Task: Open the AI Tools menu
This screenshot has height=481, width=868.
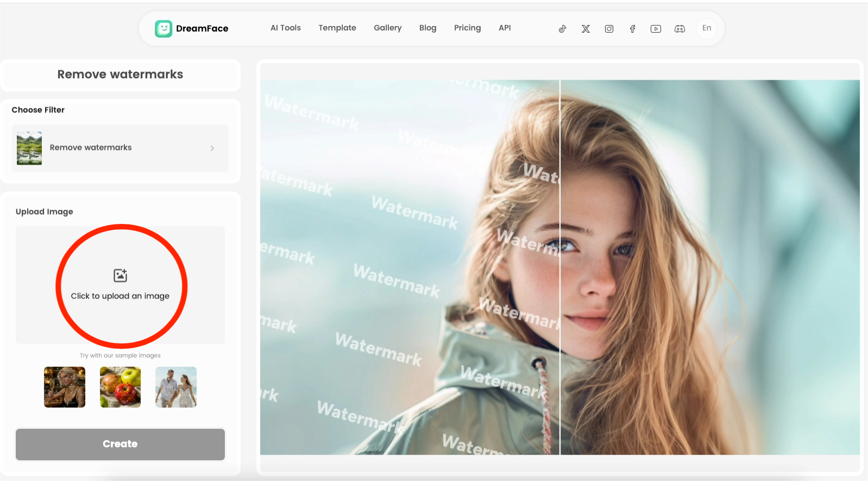Action: (286, 28)
